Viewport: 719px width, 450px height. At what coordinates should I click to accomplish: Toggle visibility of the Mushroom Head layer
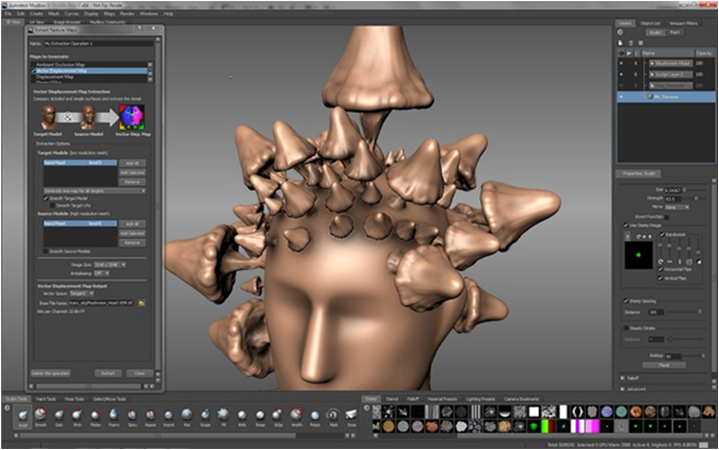tap(621, 63)
